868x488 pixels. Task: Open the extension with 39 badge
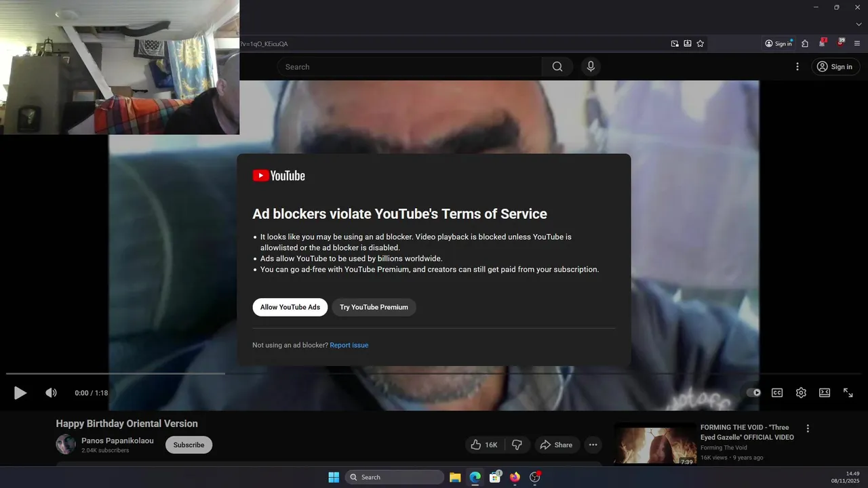point(840,43)
